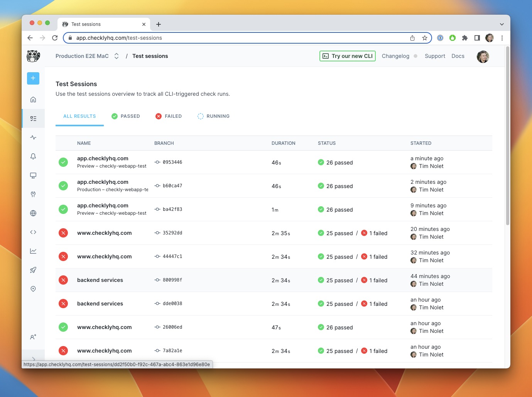Open the alerts bell icon in sidebar
The image size is (532, 397).
(33, 156)
